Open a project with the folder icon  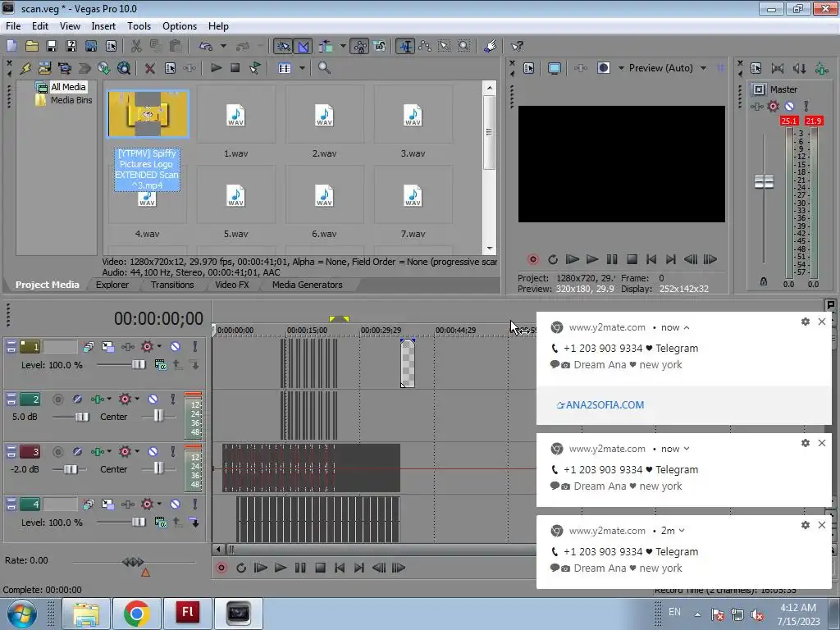point(32,46)
